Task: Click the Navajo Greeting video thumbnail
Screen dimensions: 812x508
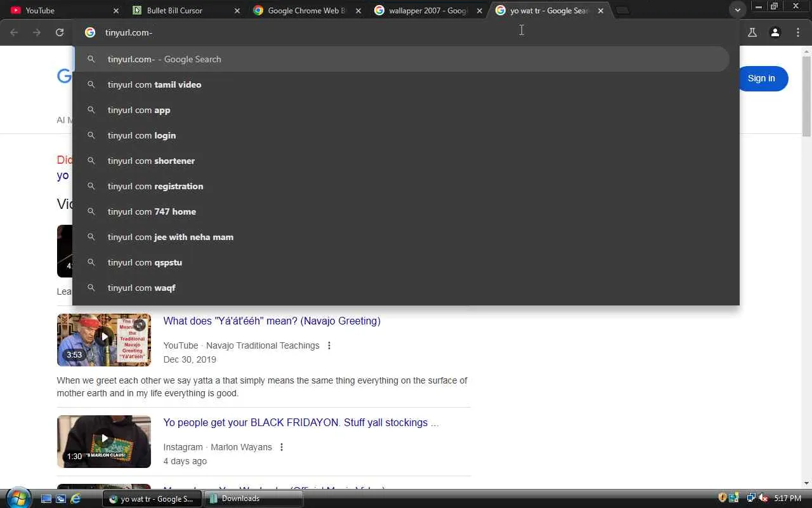Action: (x=104, y=340)
